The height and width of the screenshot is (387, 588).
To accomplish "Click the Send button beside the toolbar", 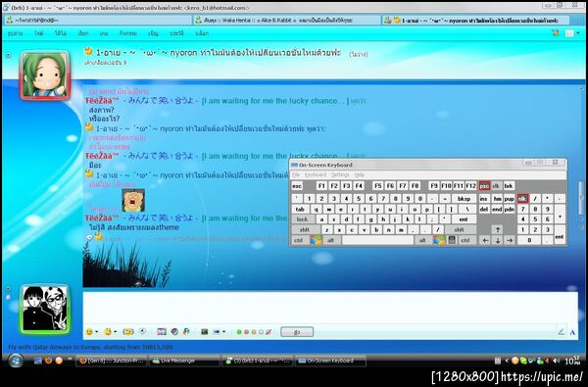I will coord(297,332).
